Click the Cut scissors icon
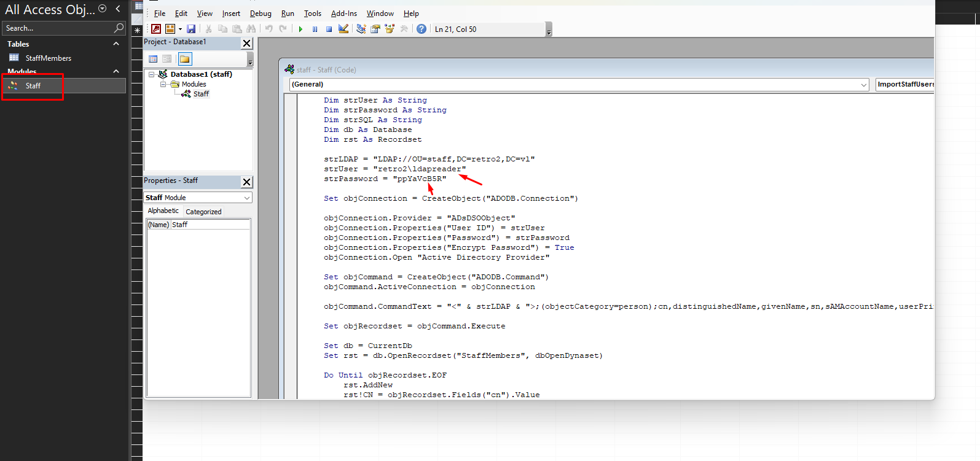 (208, 29)
